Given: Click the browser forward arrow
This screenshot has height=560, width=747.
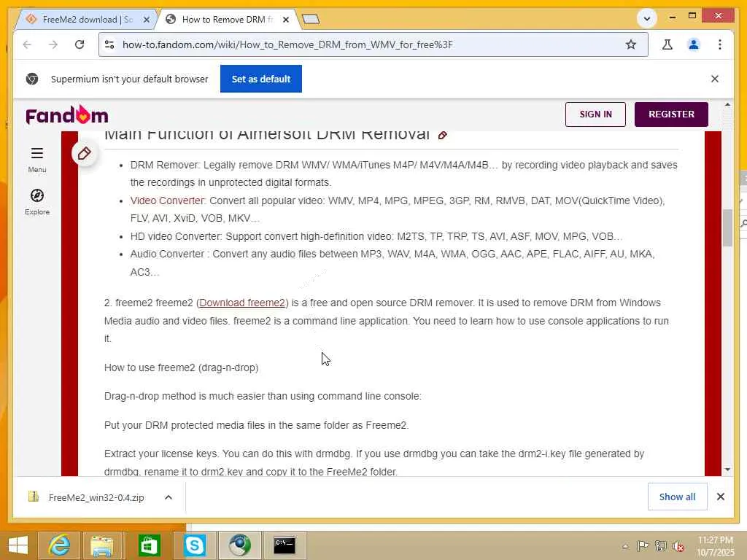Looking at the screenshot, I should point(53,44).
